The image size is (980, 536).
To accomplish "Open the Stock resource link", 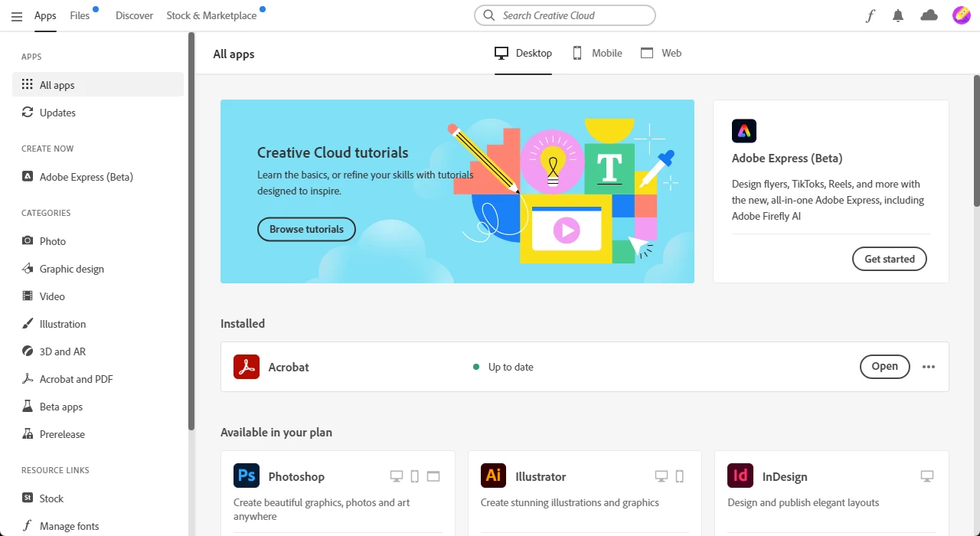I will 98,498.
